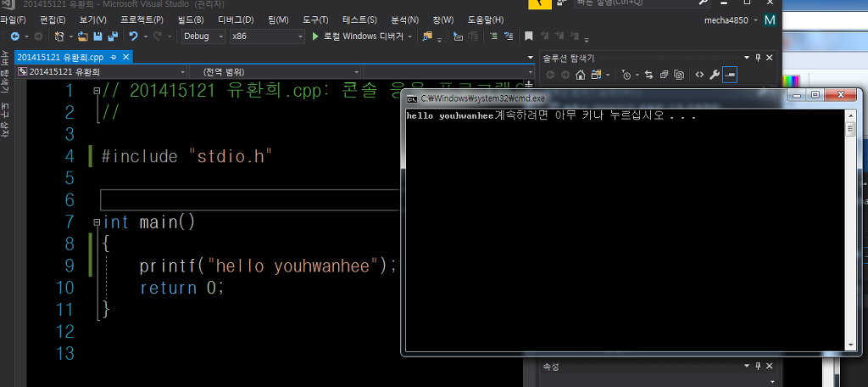Start debugging with the green play arrow
This screenshot has height=387, width=868.
(315, 36)
